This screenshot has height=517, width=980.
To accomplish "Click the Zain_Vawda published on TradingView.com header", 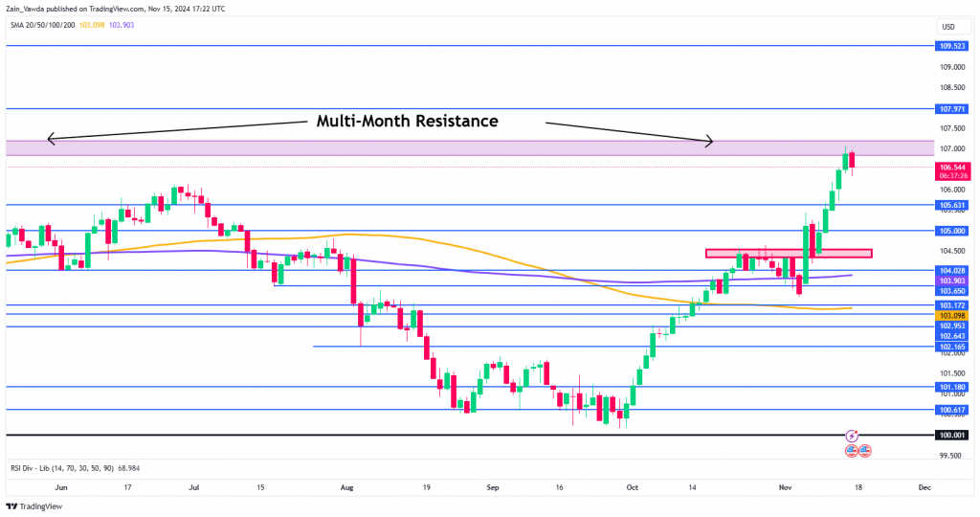I will [x=116, y=9].
